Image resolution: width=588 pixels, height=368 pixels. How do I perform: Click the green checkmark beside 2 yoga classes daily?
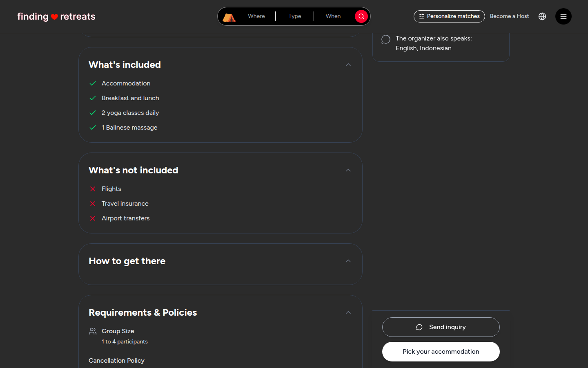point(93,113)
